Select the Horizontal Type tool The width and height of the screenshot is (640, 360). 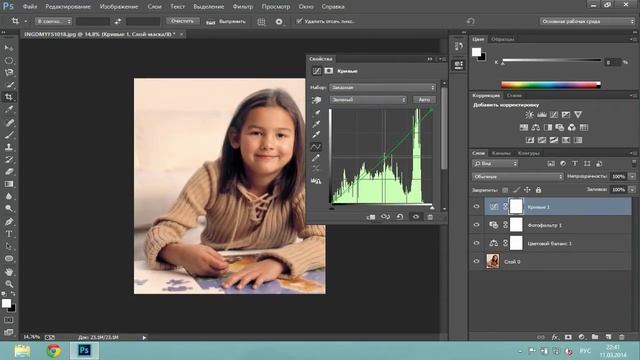click(9, 234)
